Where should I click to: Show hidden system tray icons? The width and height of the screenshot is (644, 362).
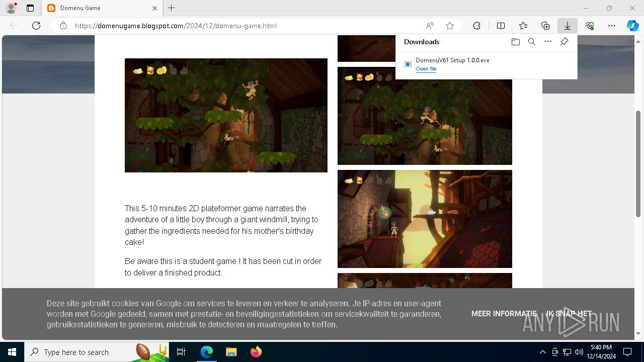point(542,352)
